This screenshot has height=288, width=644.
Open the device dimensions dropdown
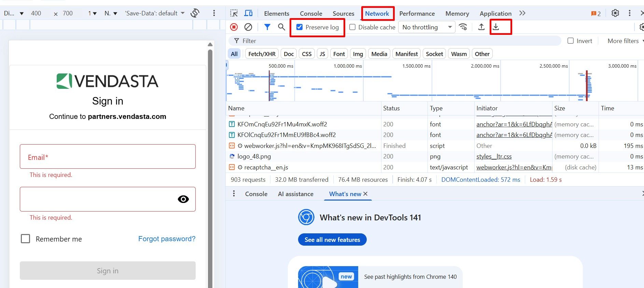(x=14, y=13)
